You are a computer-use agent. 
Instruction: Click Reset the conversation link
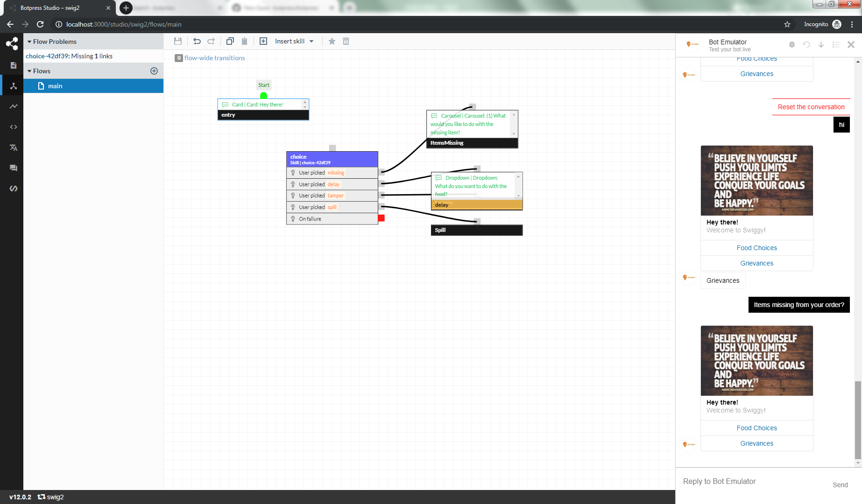pyautogui.click(x=811, y=107)
